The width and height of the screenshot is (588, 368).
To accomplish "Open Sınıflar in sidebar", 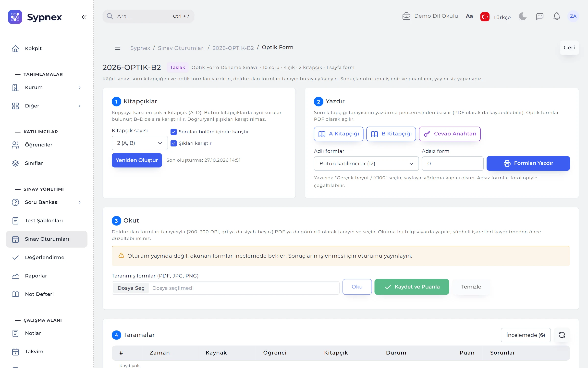I will [47, 163].
